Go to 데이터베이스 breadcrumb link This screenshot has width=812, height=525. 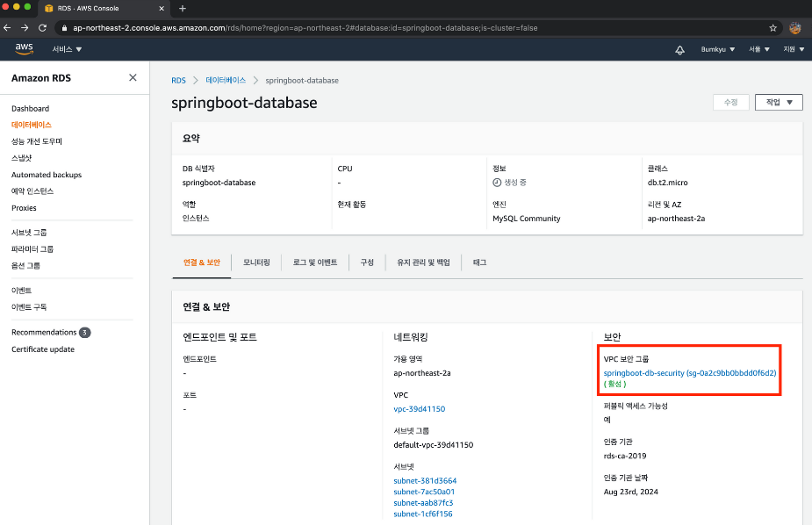[x=226, y=80]
